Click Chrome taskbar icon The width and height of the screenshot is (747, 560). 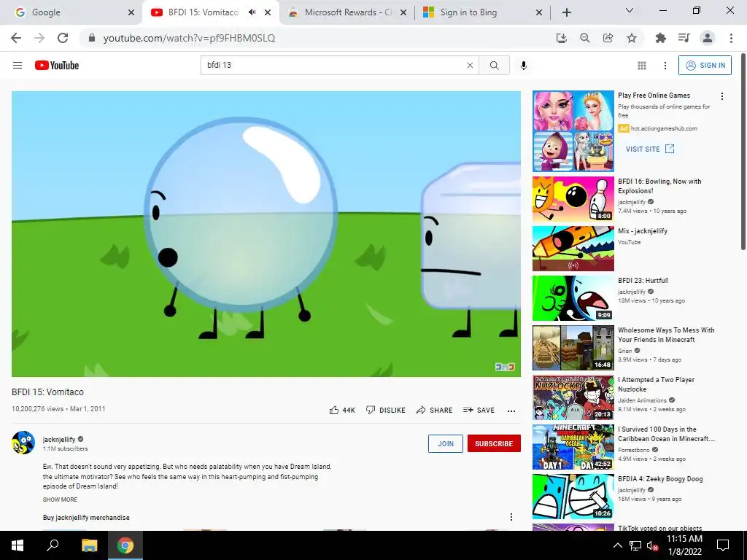pos(125,545)
